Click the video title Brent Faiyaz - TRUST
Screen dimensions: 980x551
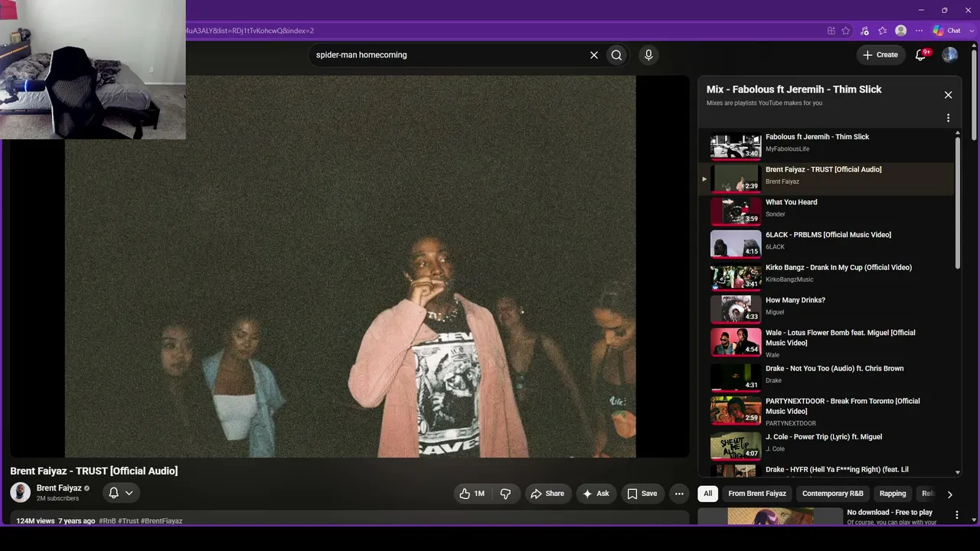coord(94,471)
